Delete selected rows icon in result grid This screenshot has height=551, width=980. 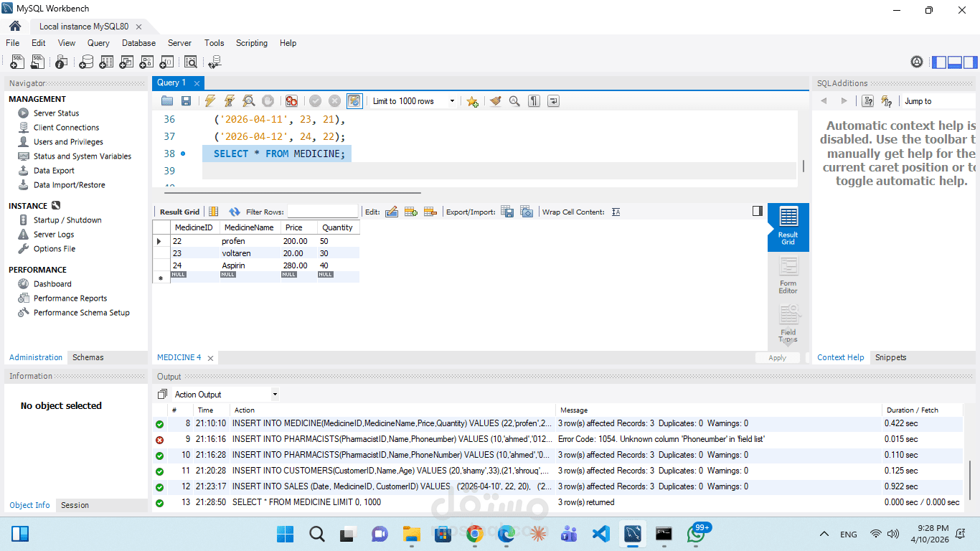430,212
